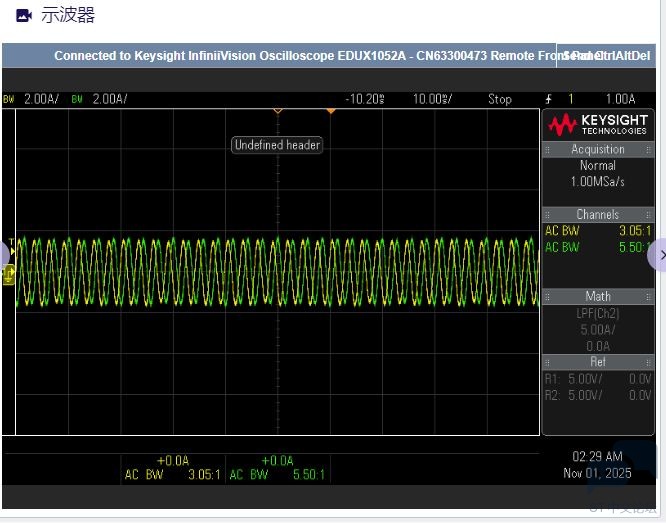Click the trigger edge slope icon
The image size is (666, 523).
tap(548, 99)
